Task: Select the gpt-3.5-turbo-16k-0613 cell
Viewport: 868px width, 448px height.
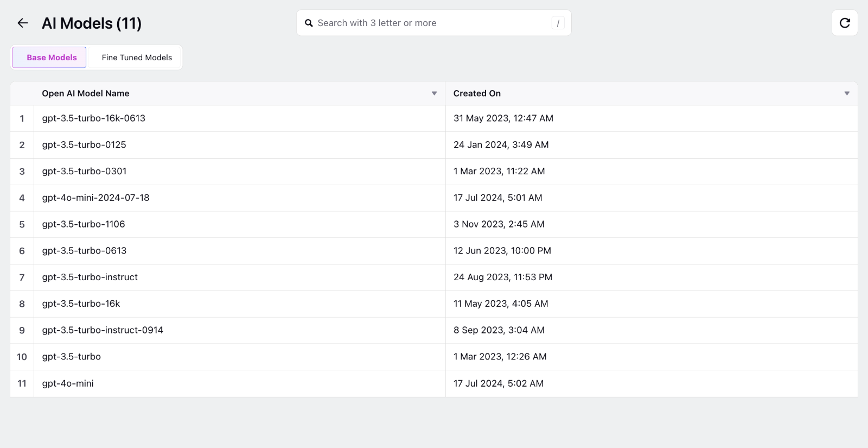Action: (240, 118)
